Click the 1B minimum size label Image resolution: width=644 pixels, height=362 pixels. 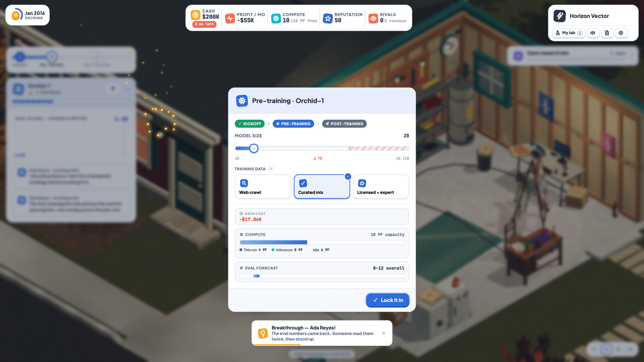237,159
